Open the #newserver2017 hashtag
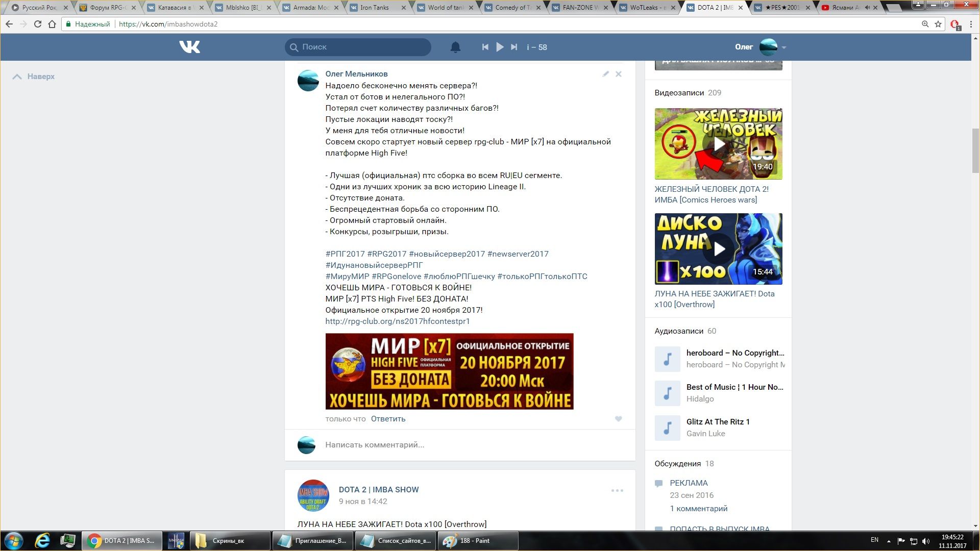Viewport: 980px width, 551px height. [x=518, y=254]
